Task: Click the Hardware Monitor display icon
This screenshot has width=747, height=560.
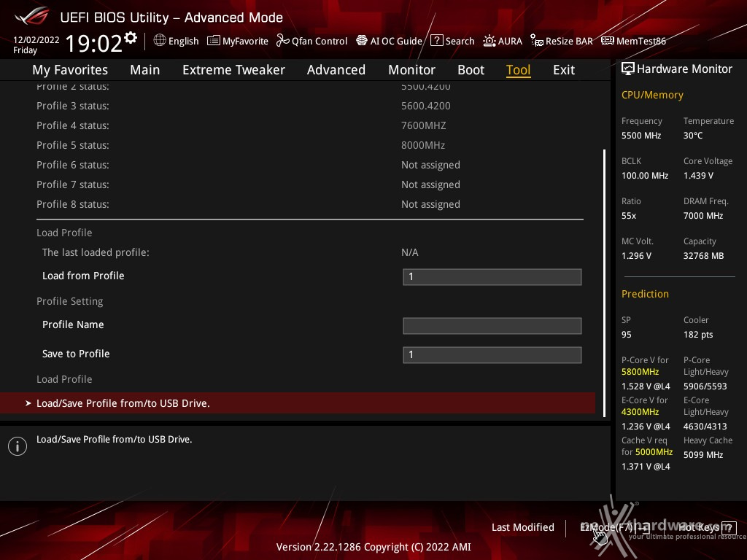Action: [628, 69]
